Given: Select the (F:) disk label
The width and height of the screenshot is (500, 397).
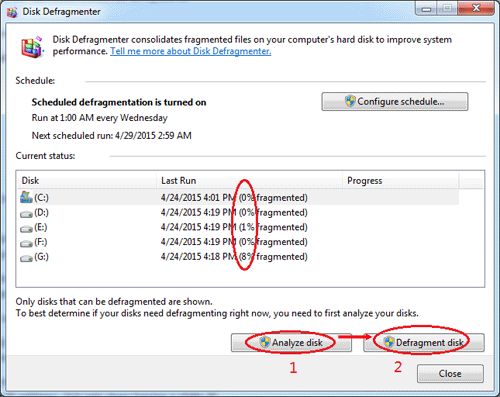Looking at the screenshot, I should (41, 242).
